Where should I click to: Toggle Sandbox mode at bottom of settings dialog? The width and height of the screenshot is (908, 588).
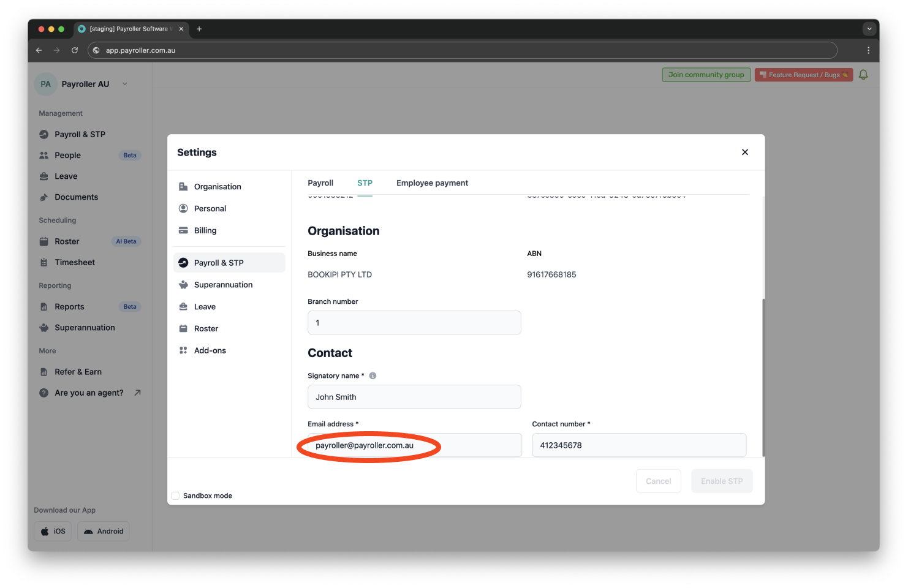(x=175, y=496)
